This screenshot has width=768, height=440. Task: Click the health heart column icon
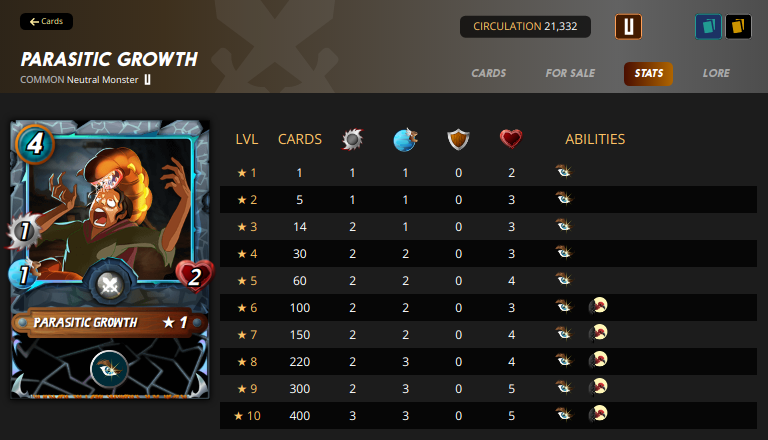pos(511,139)
